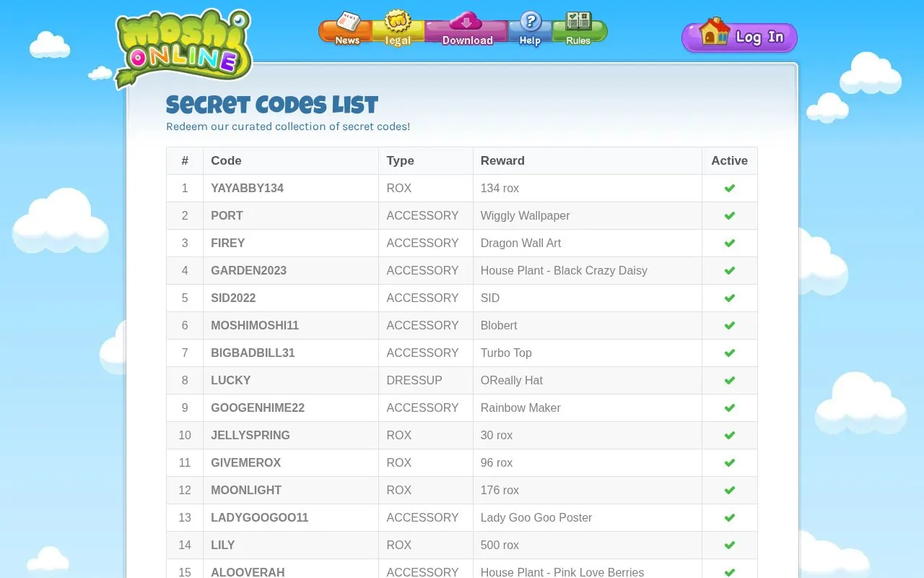Click the Active column header
The height and width of the screenshot is (578, 924).
pos(729,160)
